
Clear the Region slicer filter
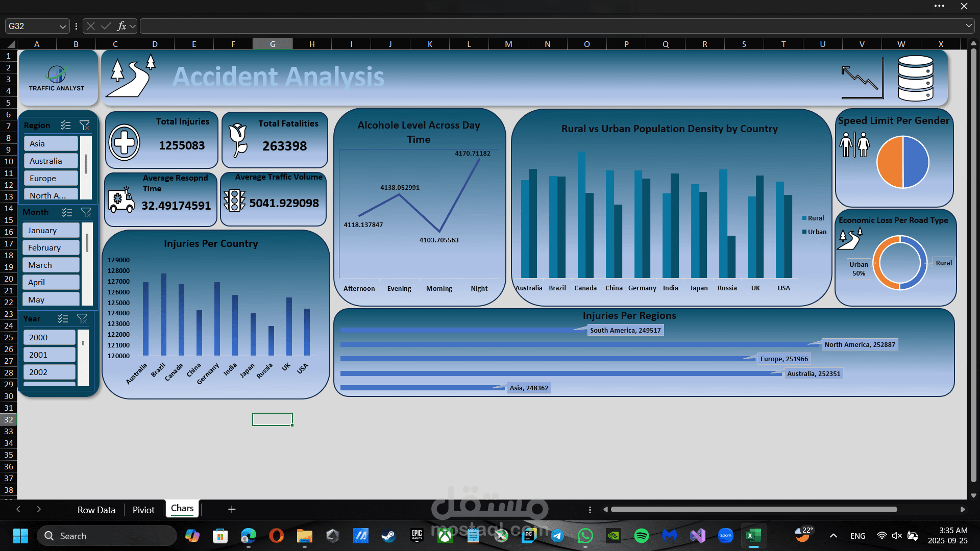pyautogui.click(x=85, y=125)
